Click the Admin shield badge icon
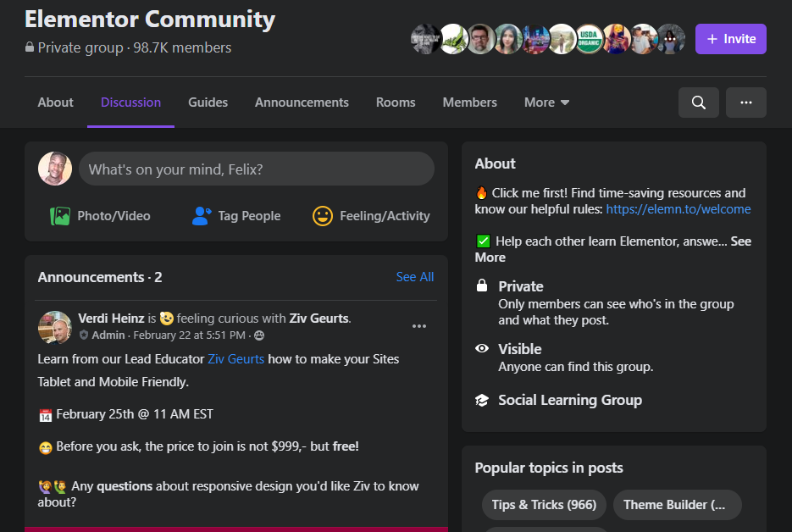The width and height of the screenshot is (792, 532). pos(84,335)
